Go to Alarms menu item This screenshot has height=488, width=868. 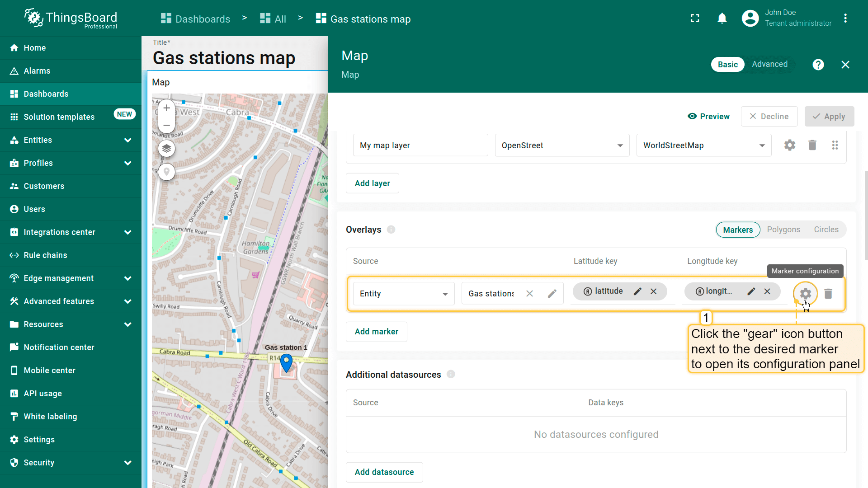coord(37,71)
